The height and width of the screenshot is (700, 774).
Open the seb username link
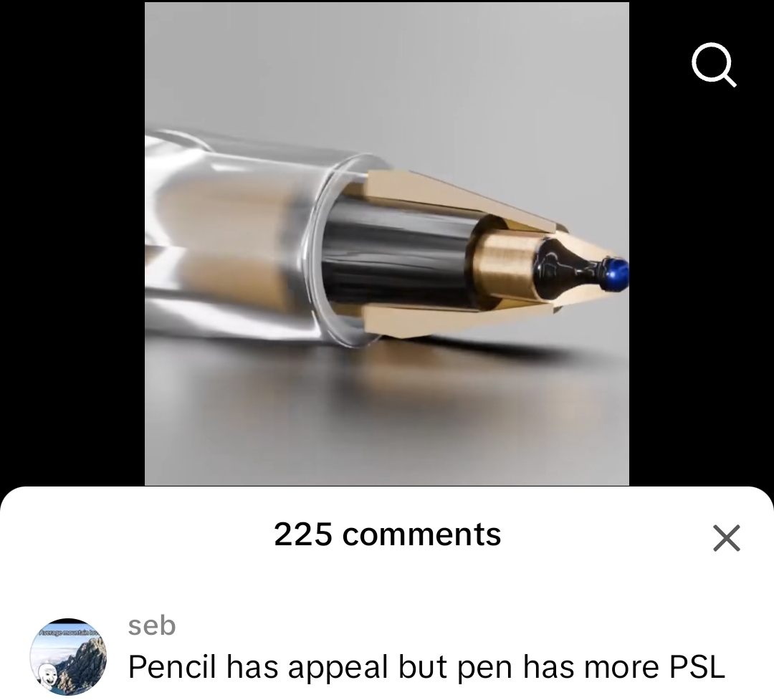151,625
